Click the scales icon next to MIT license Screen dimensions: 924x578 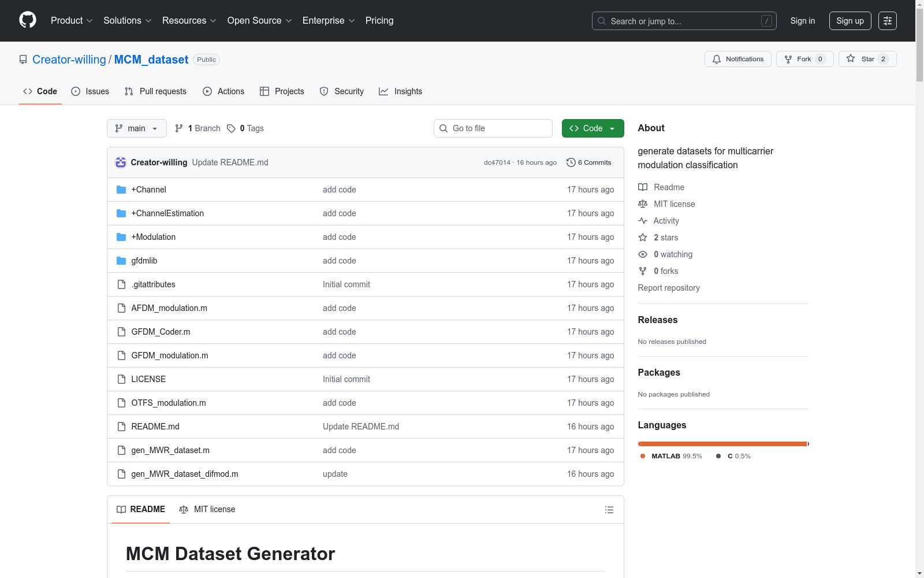pos(643,204)
